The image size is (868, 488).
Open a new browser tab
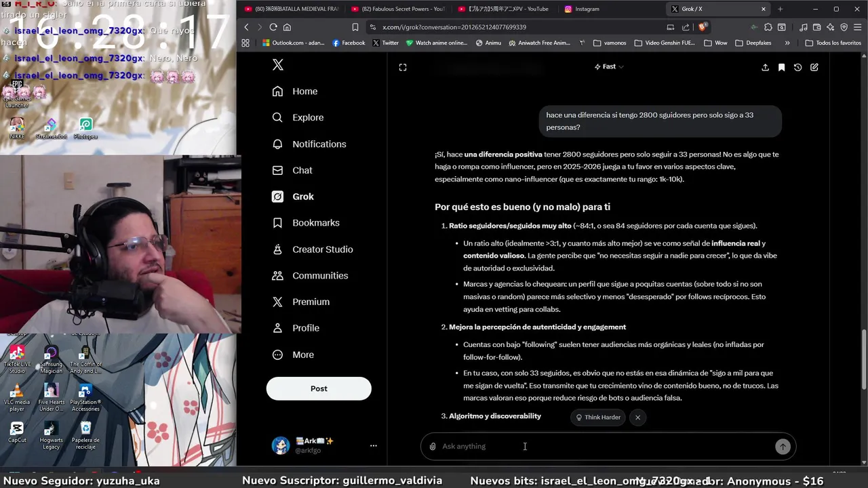[780, 9]
